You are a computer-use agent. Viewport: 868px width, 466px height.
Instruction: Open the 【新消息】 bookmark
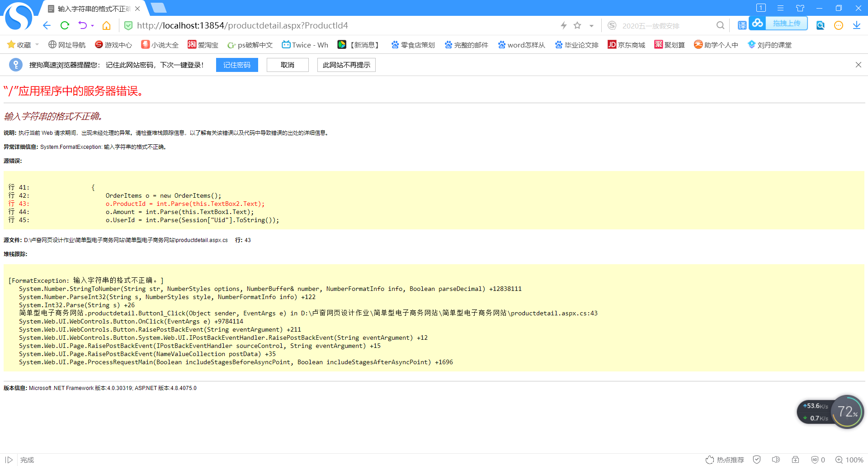click(x=360, y=45)
